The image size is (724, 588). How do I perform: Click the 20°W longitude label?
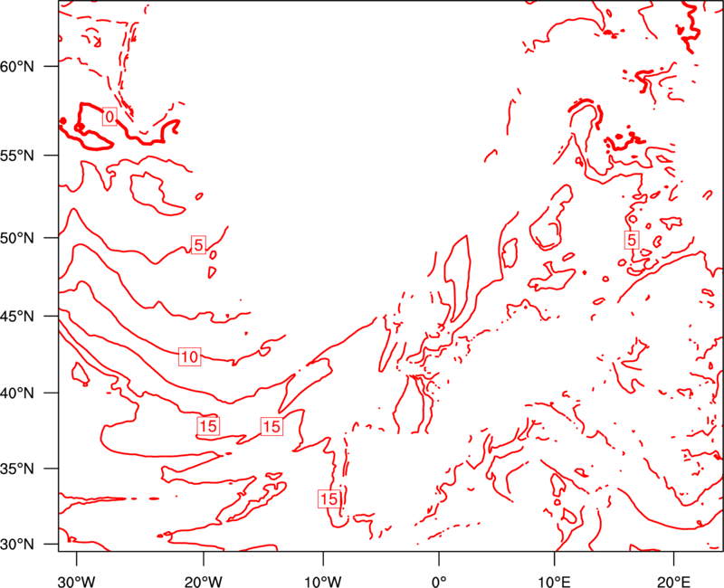[x=203, y=582]
